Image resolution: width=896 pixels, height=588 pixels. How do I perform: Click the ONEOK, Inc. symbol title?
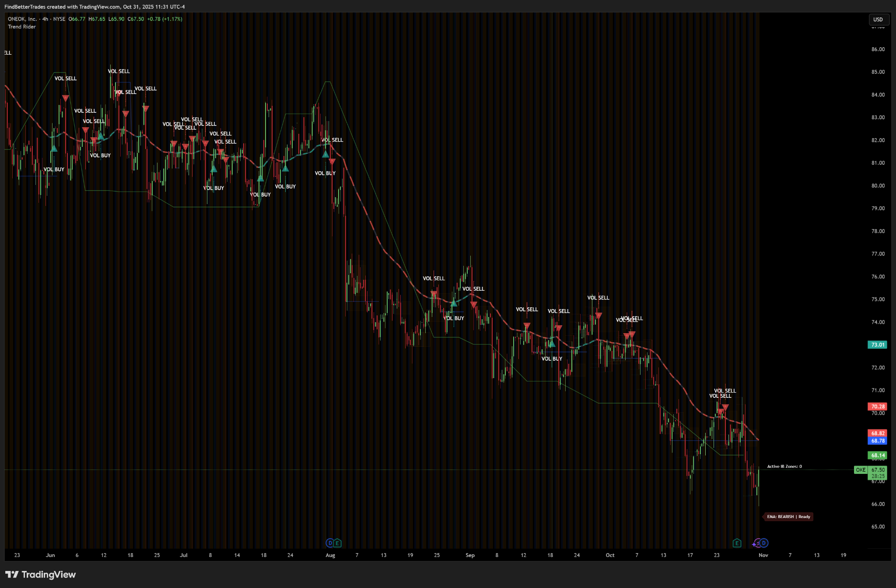pos(22,19)
